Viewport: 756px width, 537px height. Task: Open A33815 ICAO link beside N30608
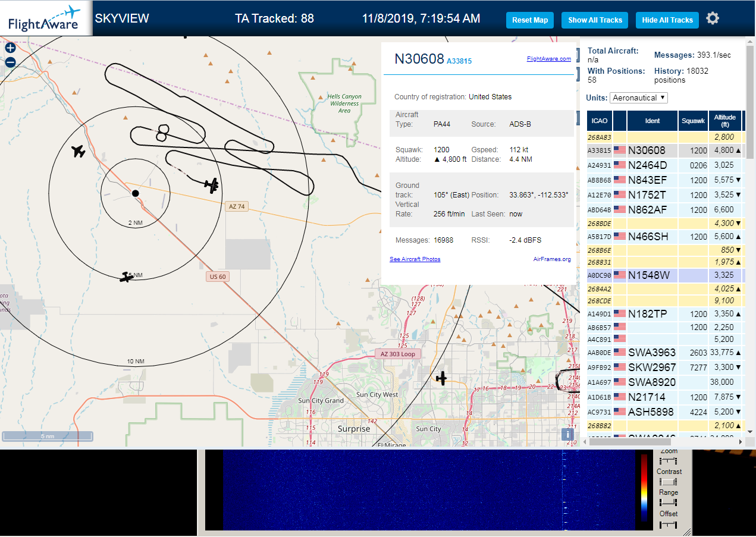459,61
